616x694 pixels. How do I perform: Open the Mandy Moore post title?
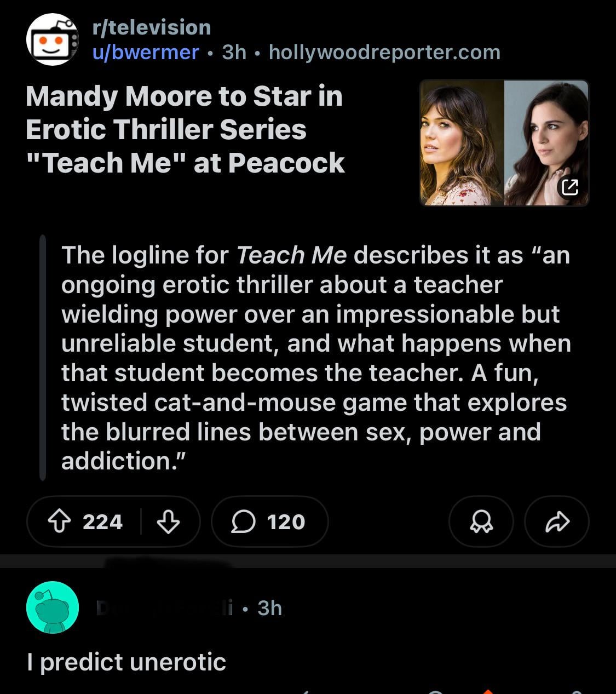185,129
